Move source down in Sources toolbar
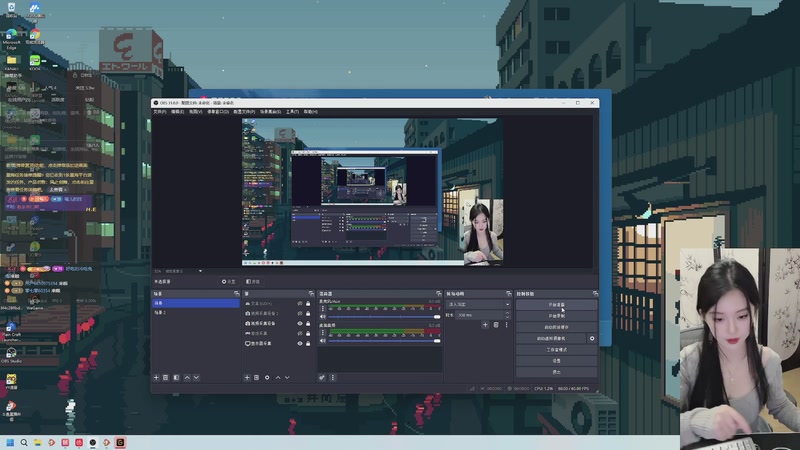Image resolution: width=800 pixels, height=450 pixels. (x=287, y=378)
